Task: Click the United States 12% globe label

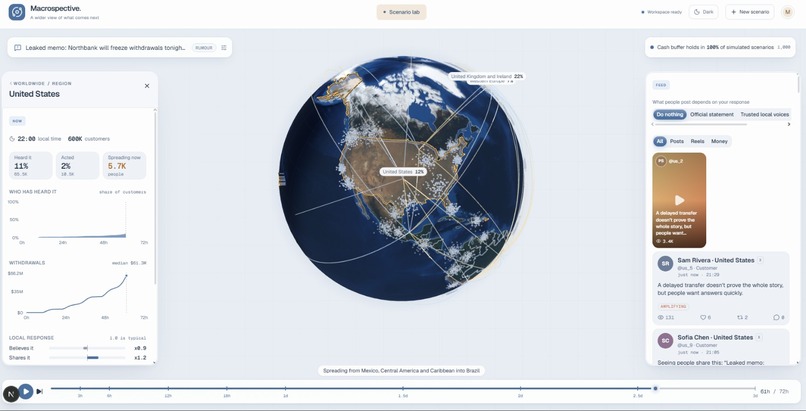Action: (x=404, y=172)
